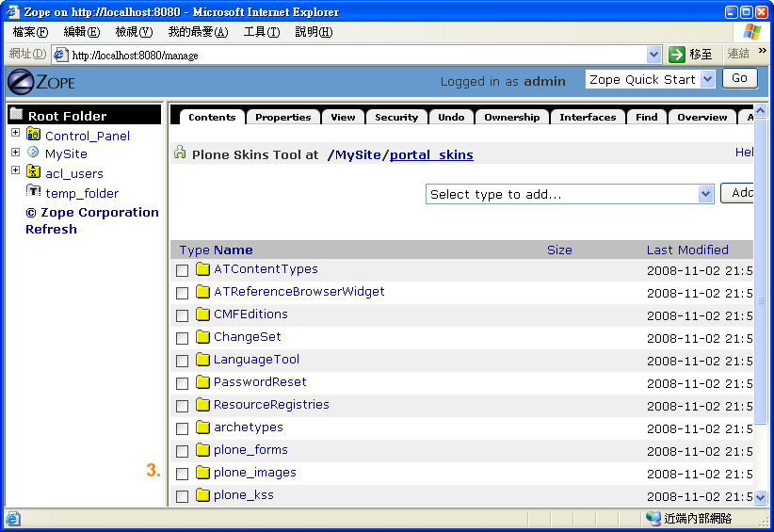The height and width of the screenshot is (532, 774).
Task: Open the 檔案(F) menu
Action: (30, 32)
